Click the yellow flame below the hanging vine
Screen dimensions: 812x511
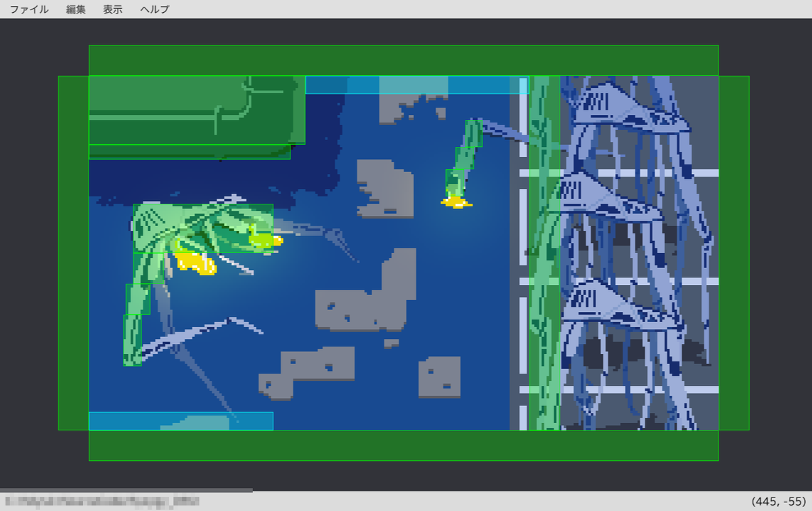[x=457, y=201]
